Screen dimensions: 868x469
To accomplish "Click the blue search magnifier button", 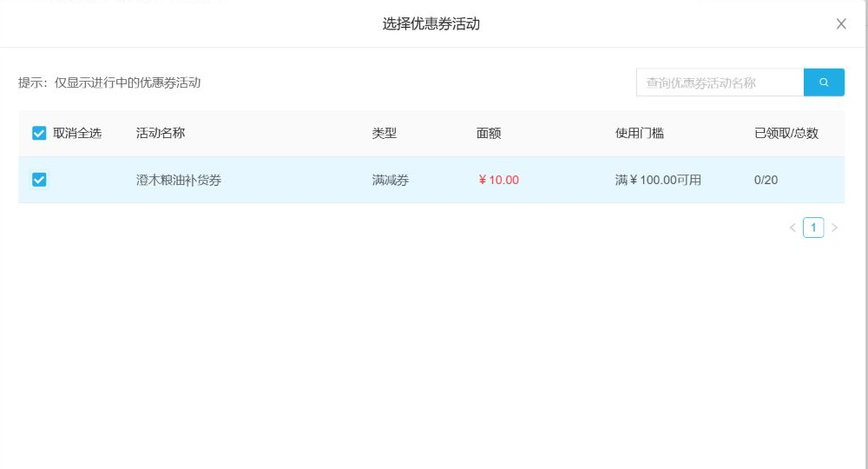I will tap(824, 83).
